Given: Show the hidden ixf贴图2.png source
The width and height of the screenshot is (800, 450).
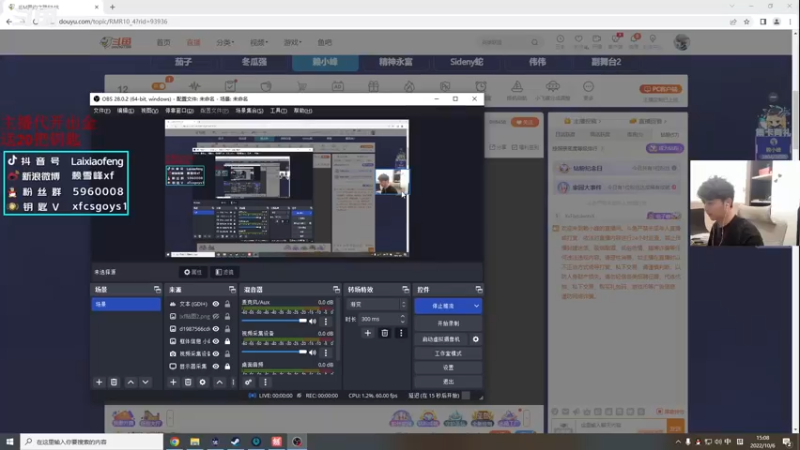Looking at the screenshot, I should [x=216, y=316].
